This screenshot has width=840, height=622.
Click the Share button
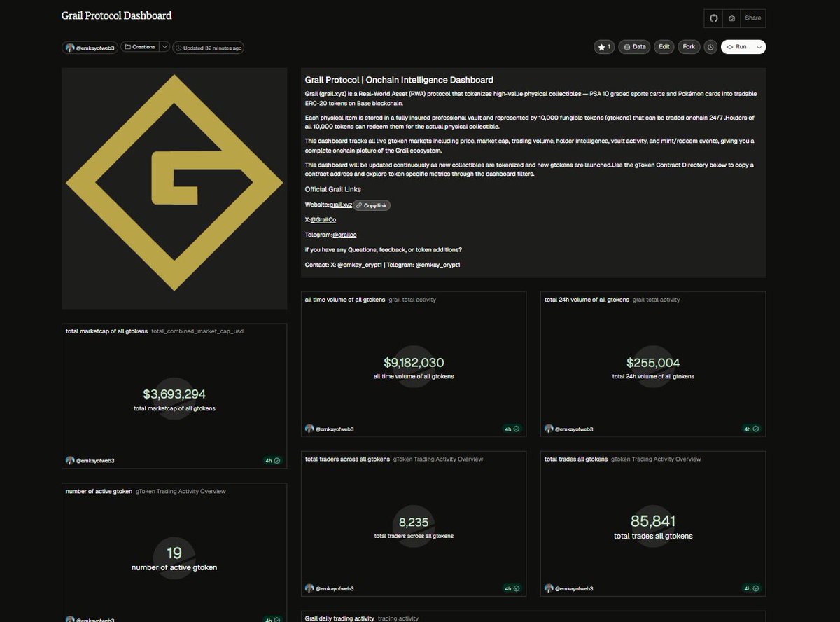(x=752, y=18)
